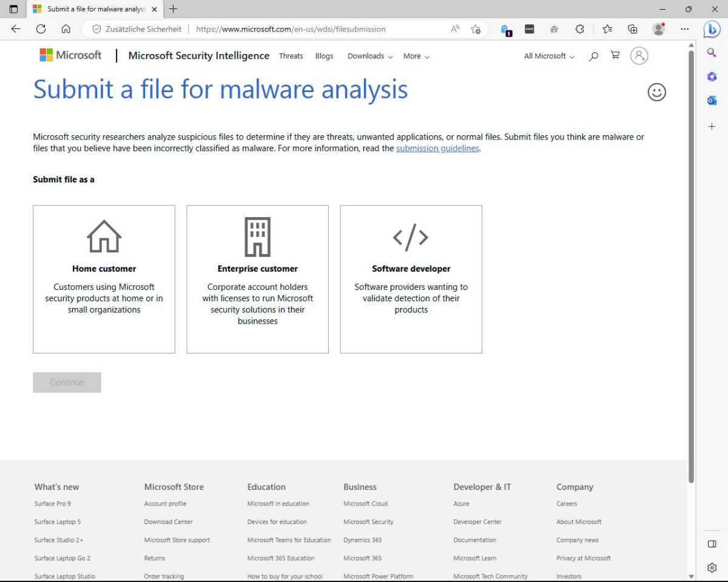Open the Devices for education link

coord(277,522)
